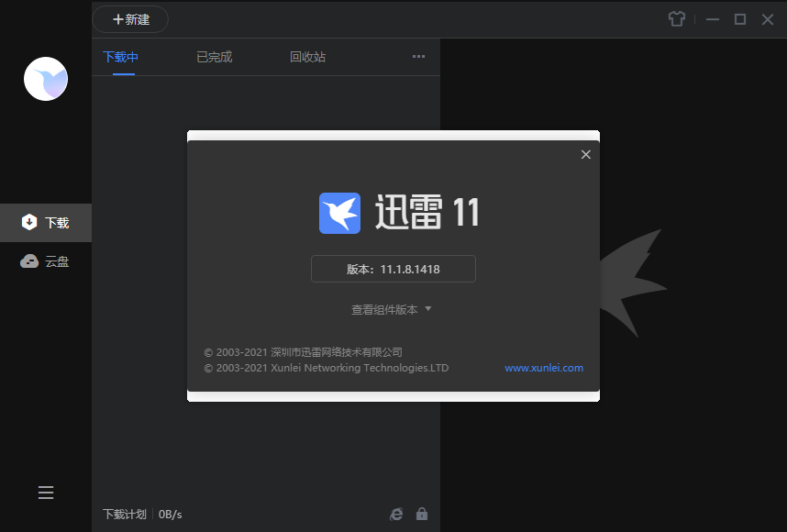Open the www.xunlei.com link
The width and height of the screenshot is (787, 532).
click(544, 368)
